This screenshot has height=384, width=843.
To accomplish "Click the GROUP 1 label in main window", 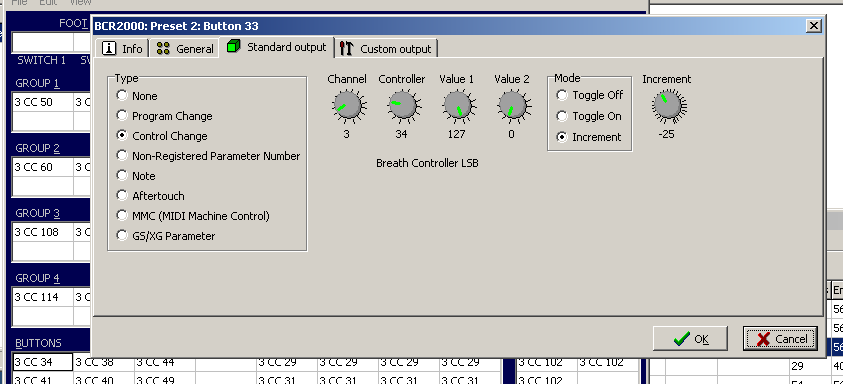I will [x=37, y=83].
